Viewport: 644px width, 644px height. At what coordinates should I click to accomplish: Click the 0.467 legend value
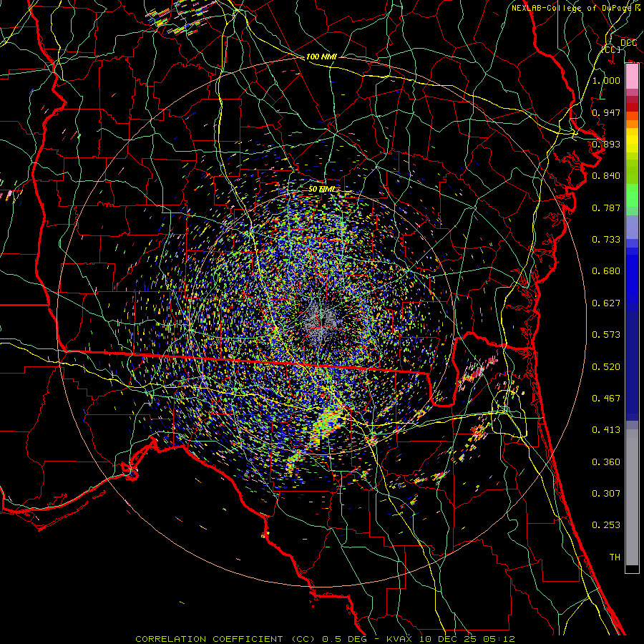[x=606, y=399]
